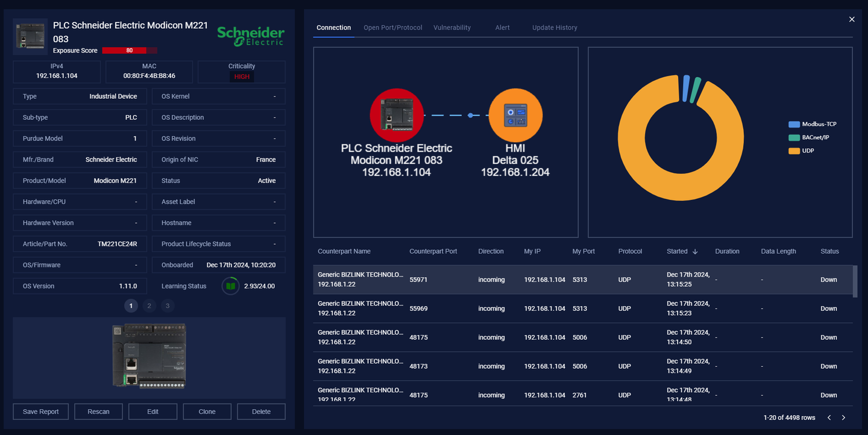Click the Clone button
Image resolution: width=868 pixels, height=435 pixels.
pyautogui.click(x=207, y=412)
